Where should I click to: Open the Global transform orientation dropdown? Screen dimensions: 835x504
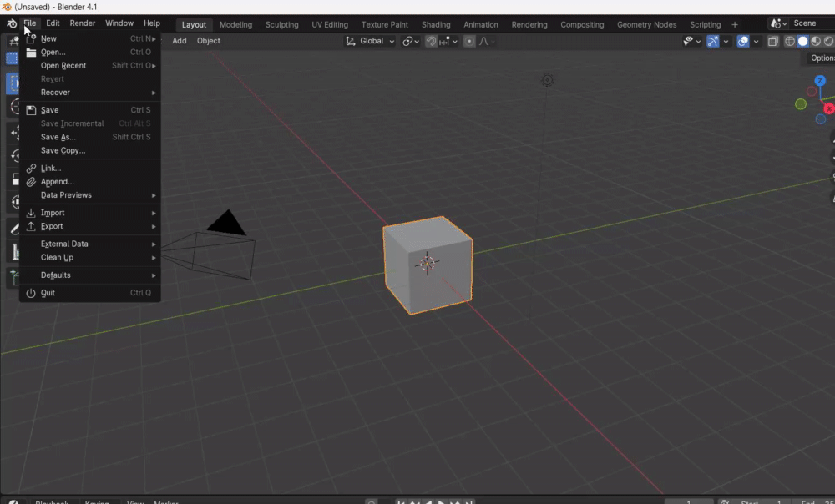coord(370,41)
